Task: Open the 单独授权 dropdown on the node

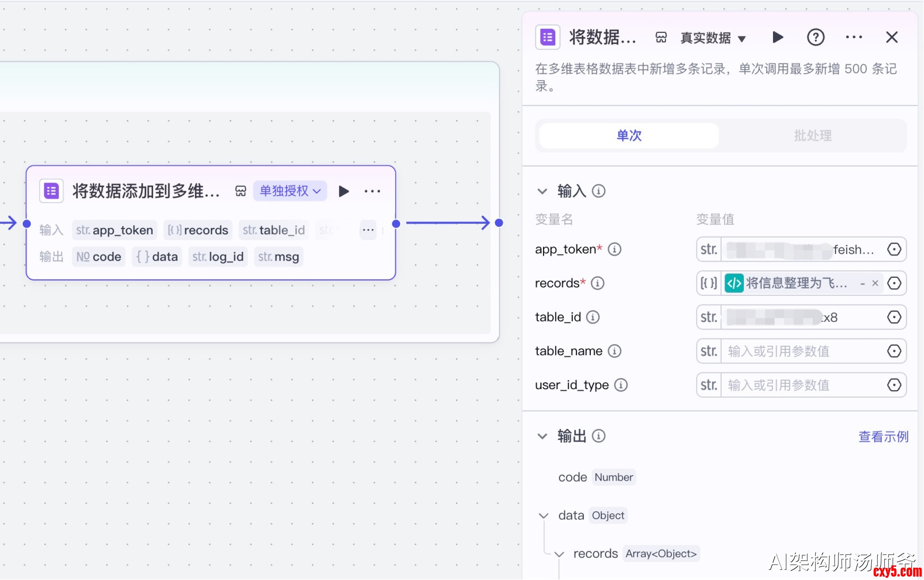Action: point(290,191)
